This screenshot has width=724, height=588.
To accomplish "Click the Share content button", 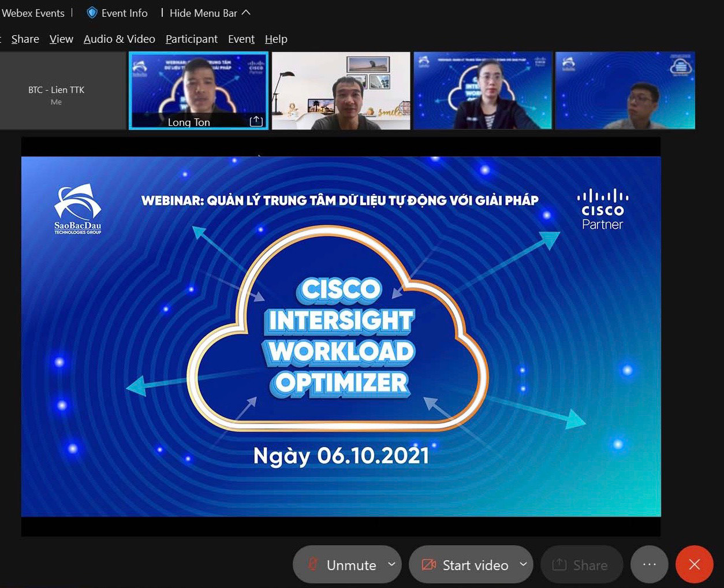I will pyautogui.click(x=581, y=564).
